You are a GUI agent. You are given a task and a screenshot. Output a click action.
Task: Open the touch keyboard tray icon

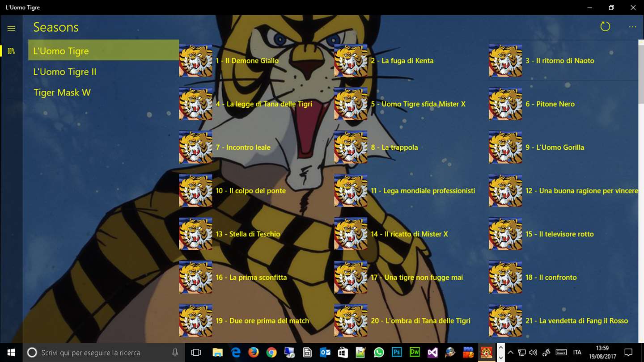point(561,353)
